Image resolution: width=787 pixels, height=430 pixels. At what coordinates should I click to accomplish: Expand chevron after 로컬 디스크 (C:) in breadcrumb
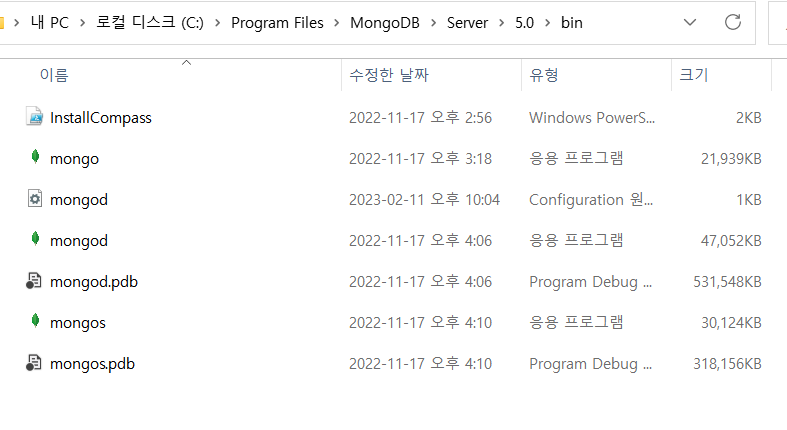tap(217, 23)
